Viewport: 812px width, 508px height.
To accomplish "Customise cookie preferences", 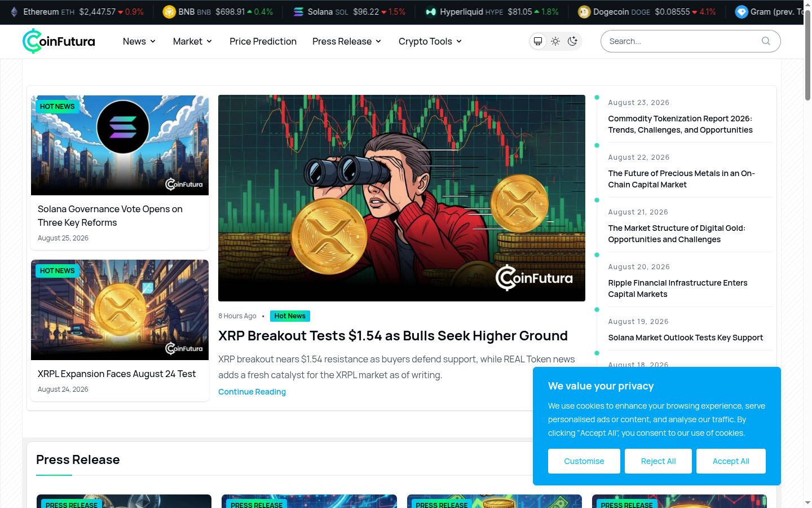I will (584, 461).
